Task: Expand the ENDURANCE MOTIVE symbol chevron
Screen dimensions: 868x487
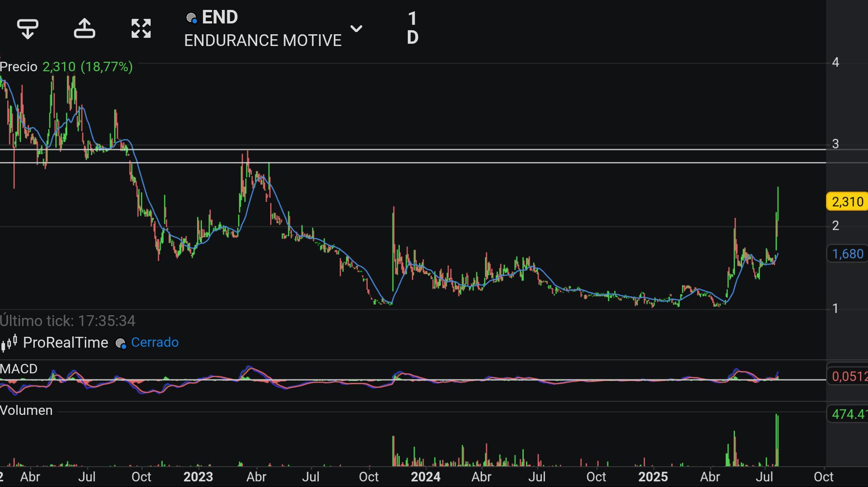Action: pyautogui.click(x=356, y=29)
